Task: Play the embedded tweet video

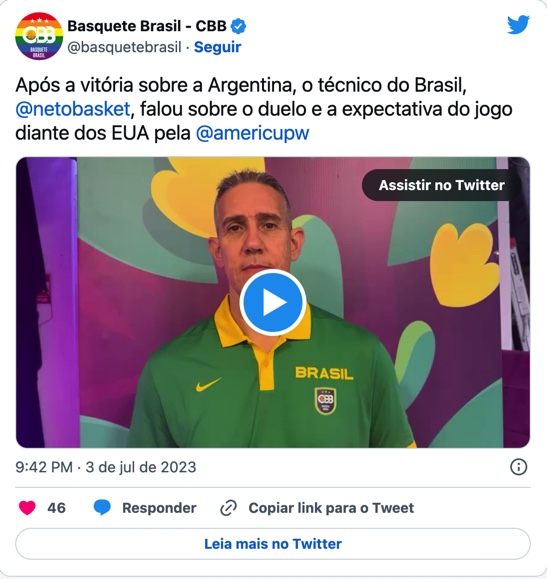Action: pos(273,302)
